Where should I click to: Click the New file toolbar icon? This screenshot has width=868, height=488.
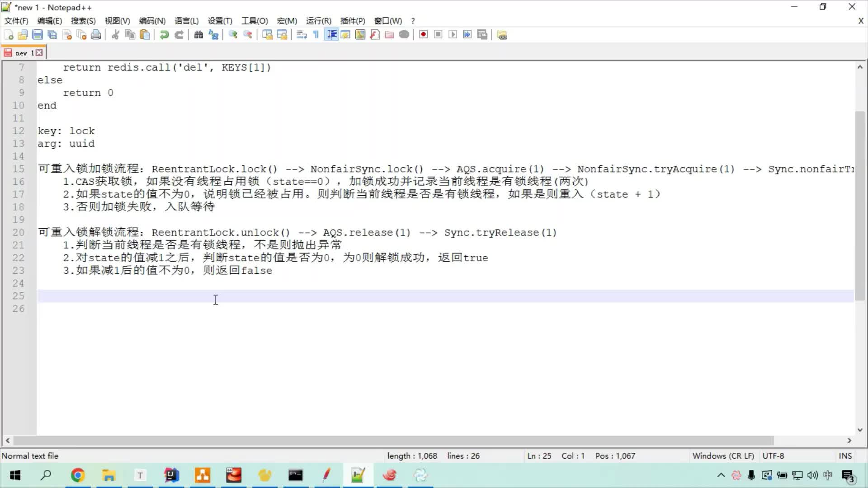click(8, 35)
